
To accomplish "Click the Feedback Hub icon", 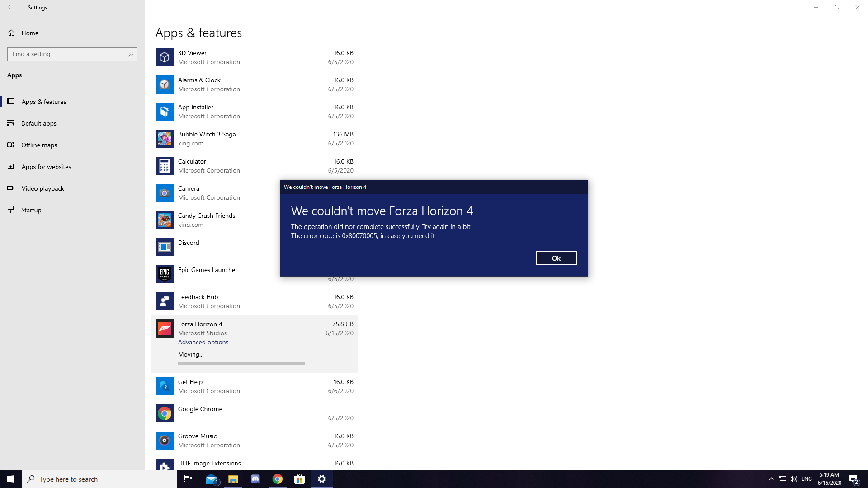I will 165,301.
